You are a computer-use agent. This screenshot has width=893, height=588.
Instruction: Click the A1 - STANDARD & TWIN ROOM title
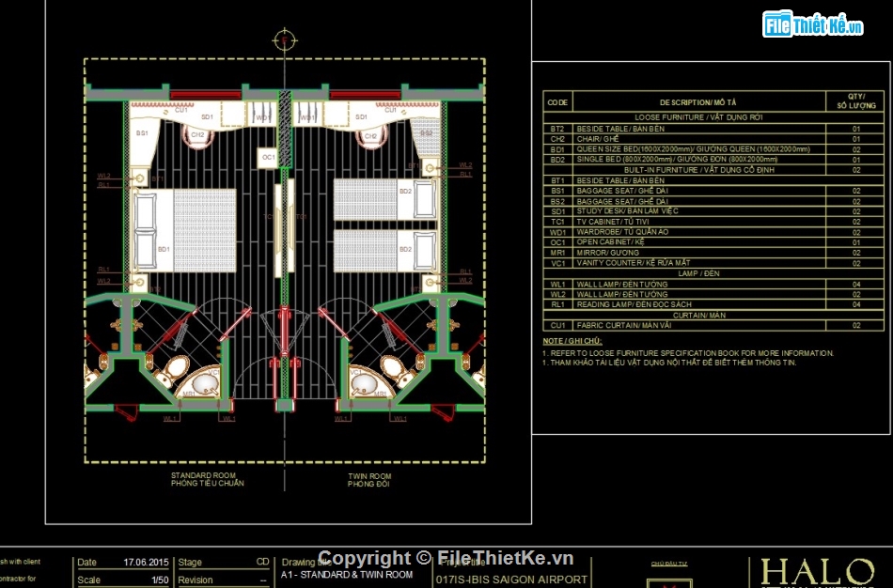(x=347, y=574)
